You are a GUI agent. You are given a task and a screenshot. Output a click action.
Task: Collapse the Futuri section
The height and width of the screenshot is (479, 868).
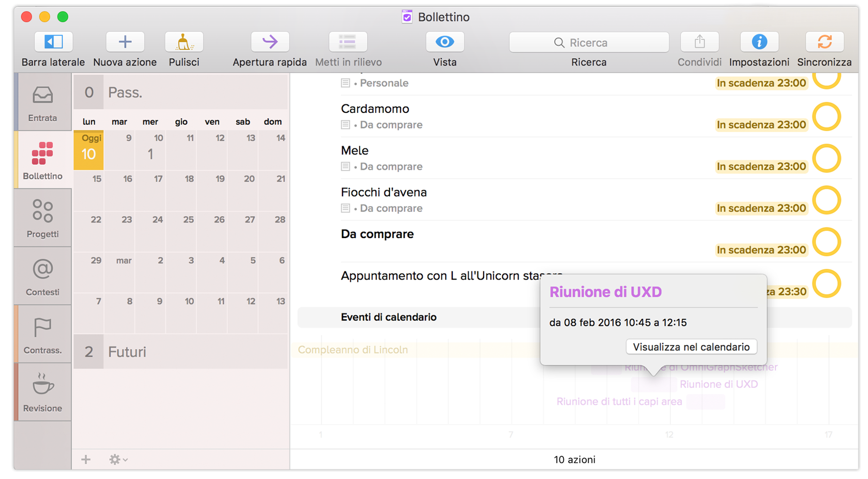click(126, 352)
